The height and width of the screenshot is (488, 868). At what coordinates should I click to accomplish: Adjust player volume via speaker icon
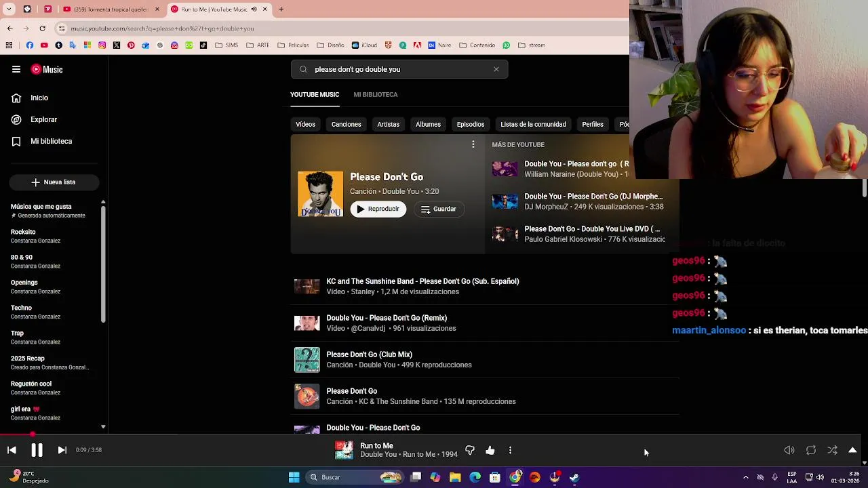(x=789, y=450)
